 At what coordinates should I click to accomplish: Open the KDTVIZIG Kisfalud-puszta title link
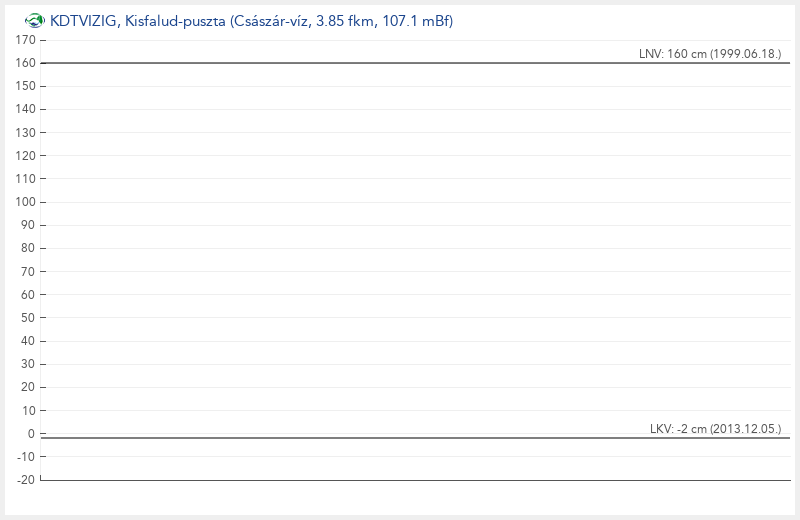pos(252,21)
